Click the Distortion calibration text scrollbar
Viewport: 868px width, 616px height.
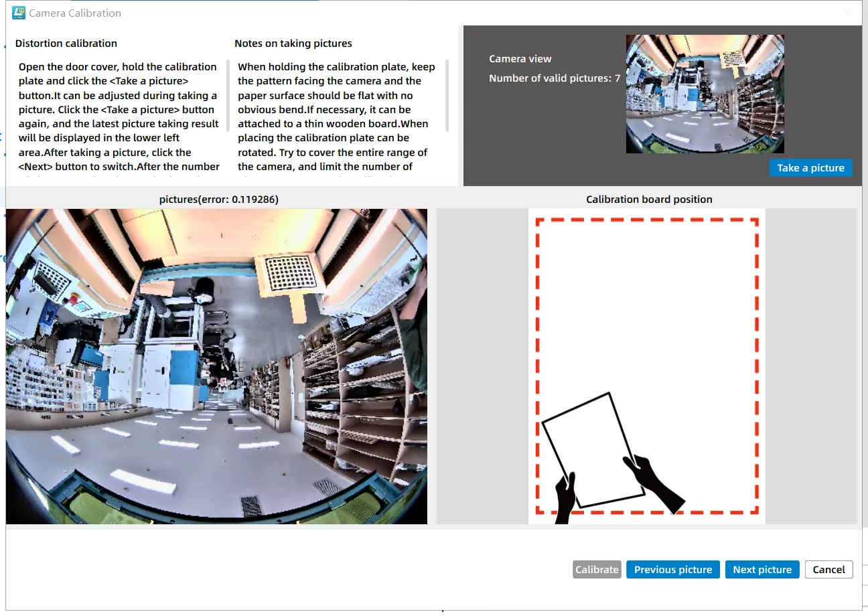pyautogui.click(x=228, y=96)
